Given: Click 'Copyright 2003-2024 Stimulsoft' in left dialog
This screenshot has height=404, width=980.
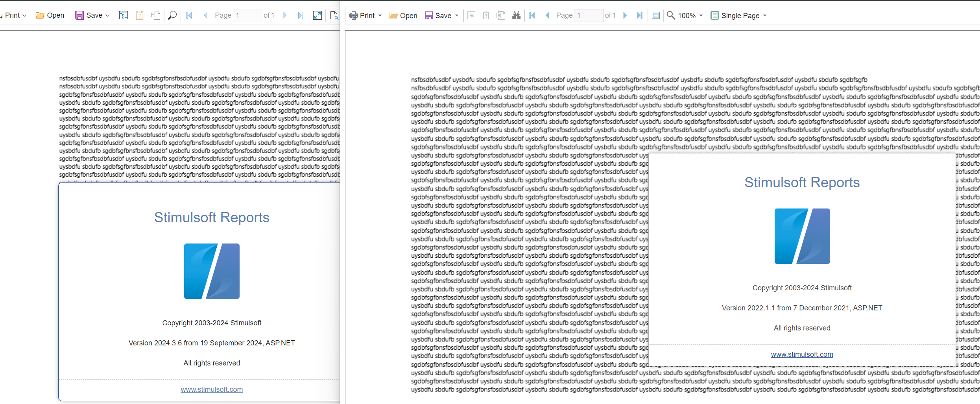Looking at the screenshot, I should (212, 323).
